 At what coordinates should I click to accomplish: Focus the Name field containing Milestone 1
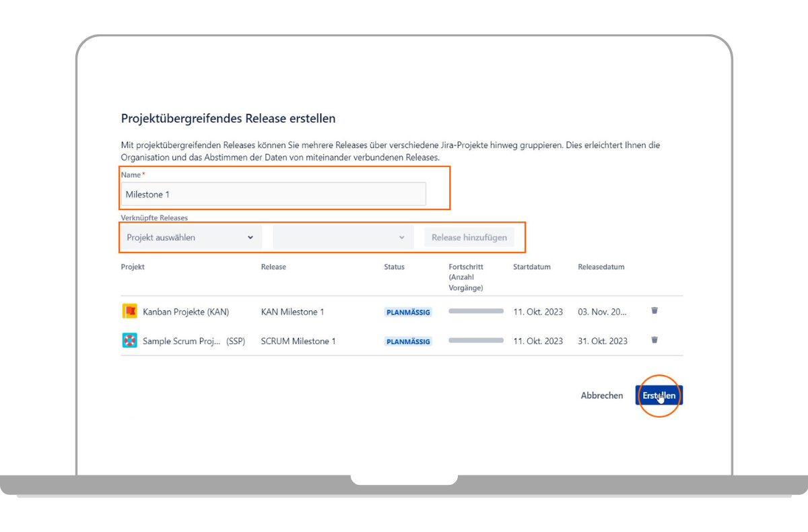pos(273,195)
